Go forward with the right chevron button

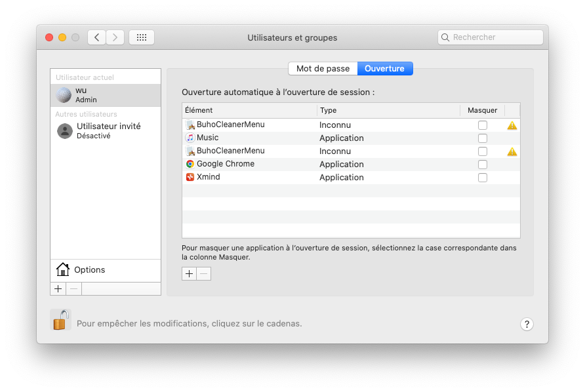115,37
